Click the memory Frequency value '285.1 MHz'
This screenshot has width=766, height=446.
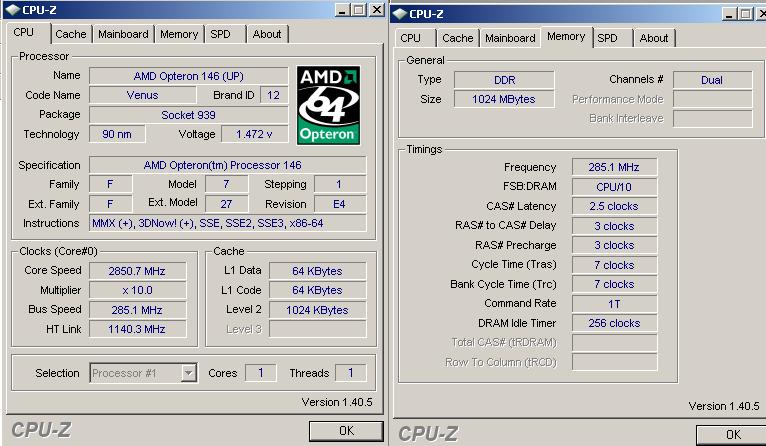coord(614,167)
